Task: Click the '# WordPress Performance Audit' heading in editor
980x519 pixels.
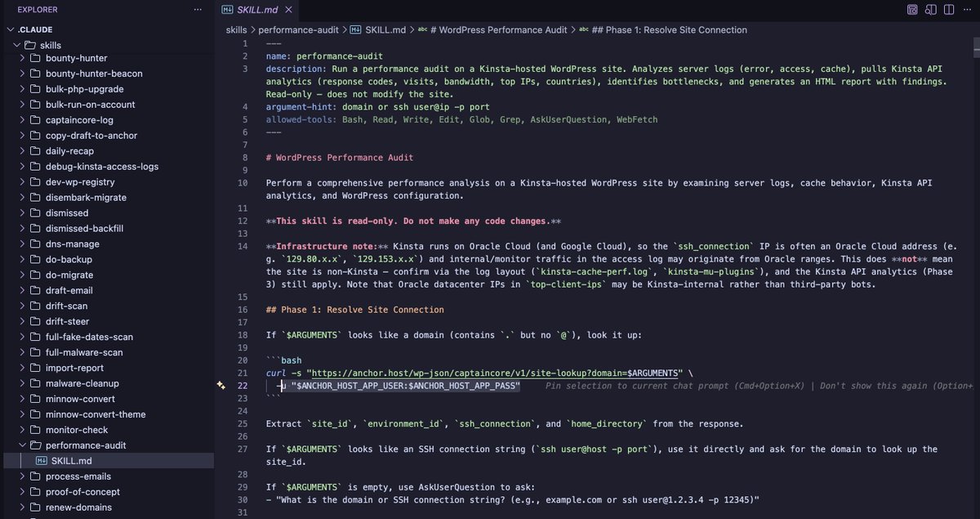Action: coord(340,158)
